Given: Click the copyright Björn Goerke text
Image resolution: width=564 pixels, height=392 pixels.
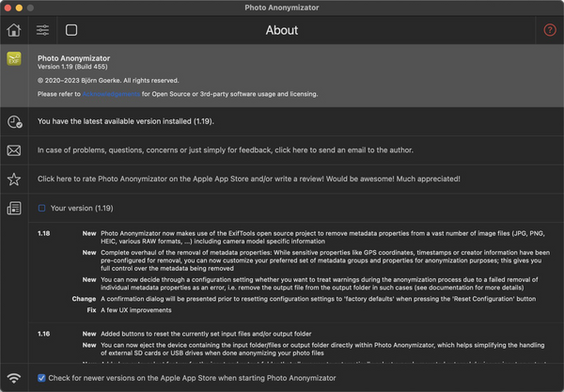Looking at the screenshot, I should tap(108, 81).
